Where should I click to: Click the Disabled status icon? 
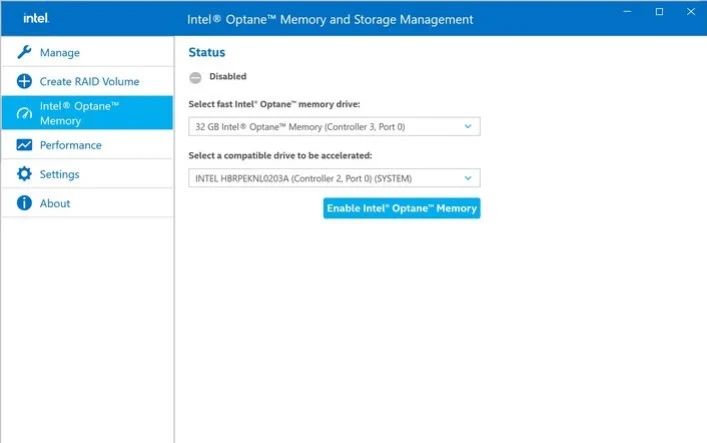pyautogui.click(x=195, y=76)
